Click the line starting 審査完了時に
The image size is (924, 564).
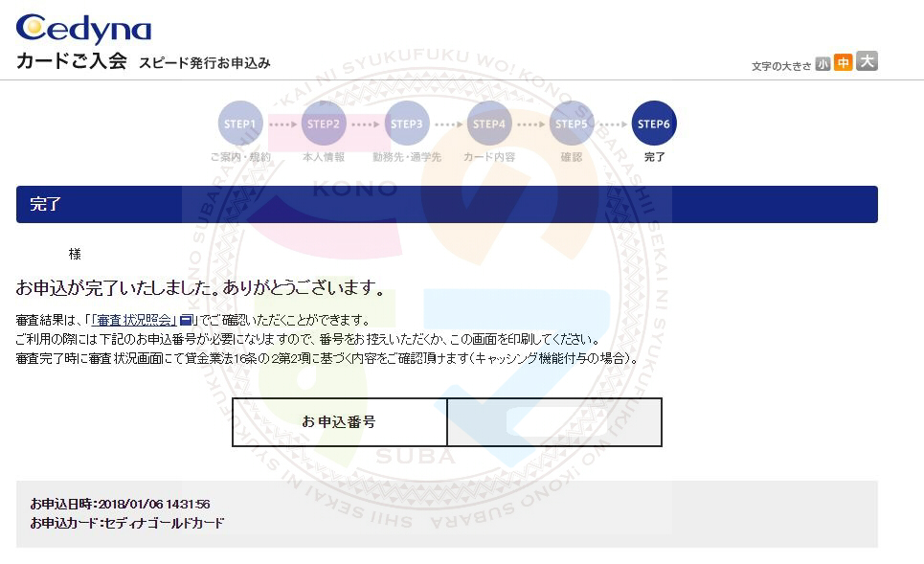327,358
